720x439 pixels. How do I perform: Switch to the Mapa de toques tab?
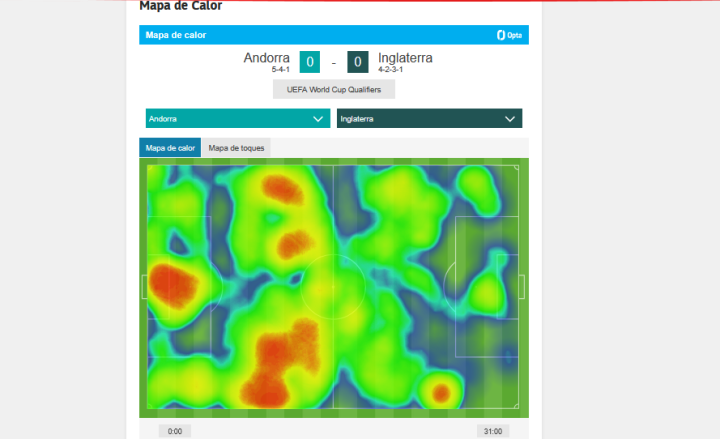tap(236, 148)
